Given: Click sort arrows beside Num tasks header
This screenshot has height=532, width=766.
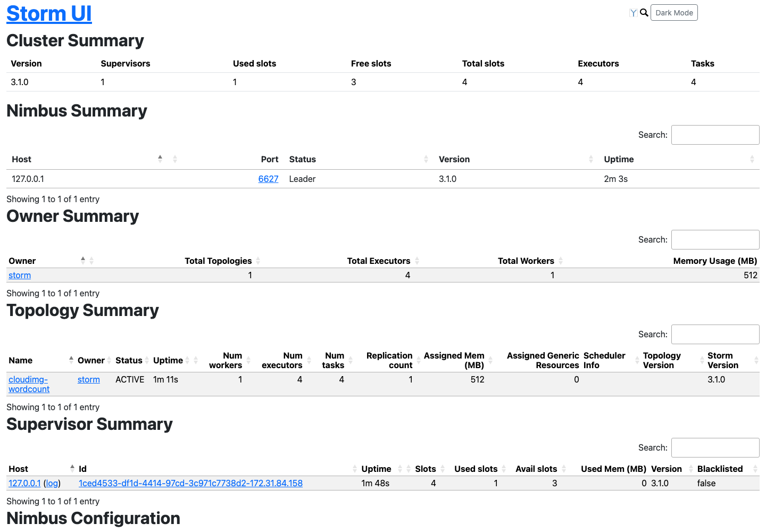Looking at the screenshot, I should 351,360.
